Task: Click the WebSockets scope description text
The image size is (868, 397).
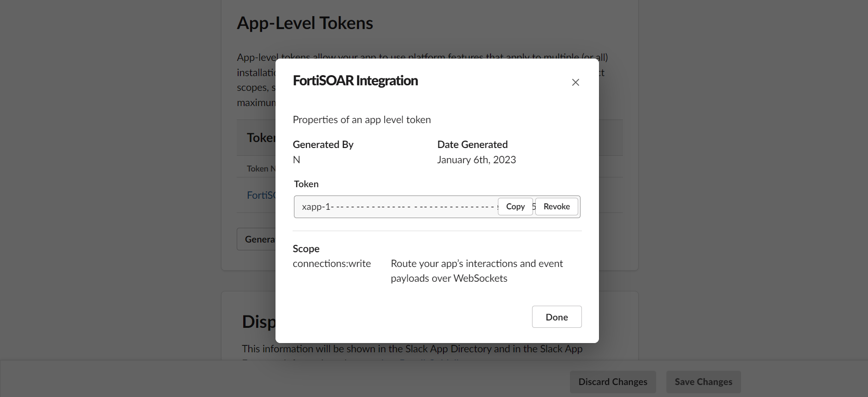Action: [x=477, y=271]
